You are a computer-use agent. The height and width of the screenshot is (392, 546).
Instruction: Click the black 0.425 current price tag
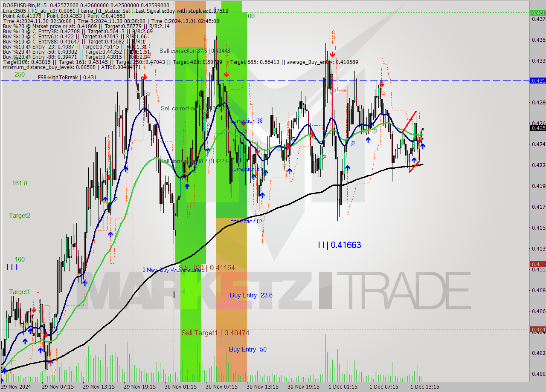click(537, 127)
